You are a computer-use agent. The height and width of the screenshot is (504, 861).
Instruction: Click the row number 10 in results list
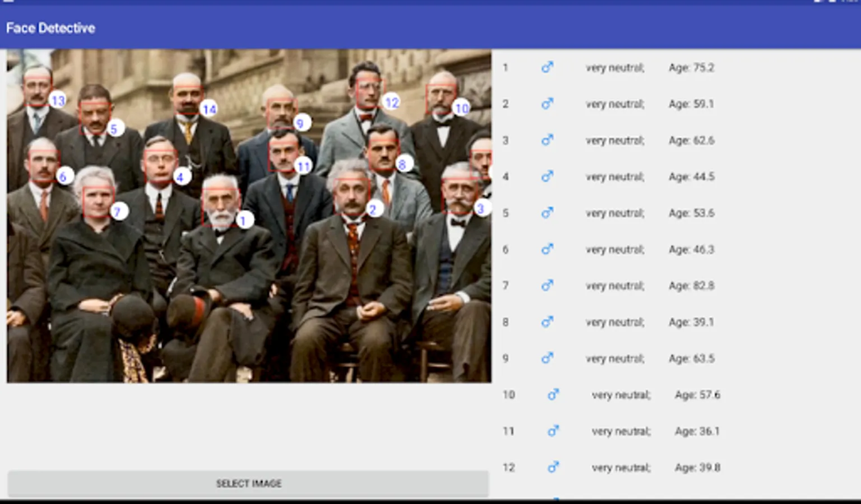[508, 395]
